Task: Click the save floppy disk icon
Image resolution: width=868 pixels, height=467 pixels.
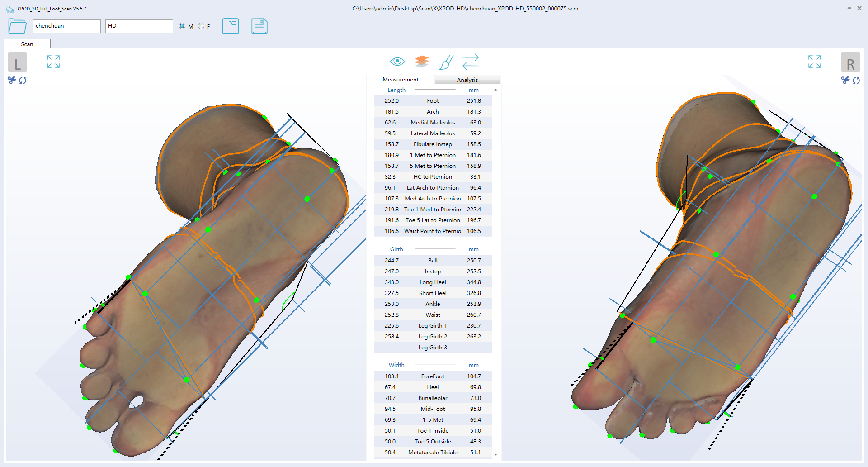Action: pyautogui.click(x=259, y=26)
